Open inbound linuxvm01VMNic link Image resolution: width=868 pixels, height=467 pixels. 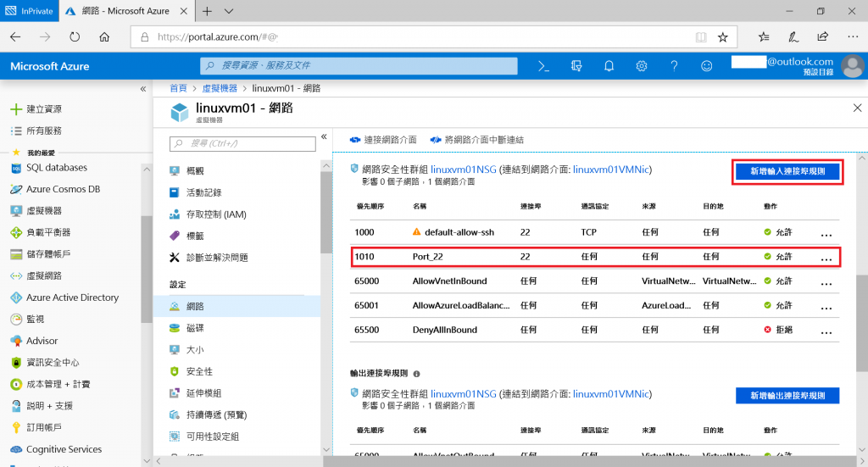[x=610, y=170]
